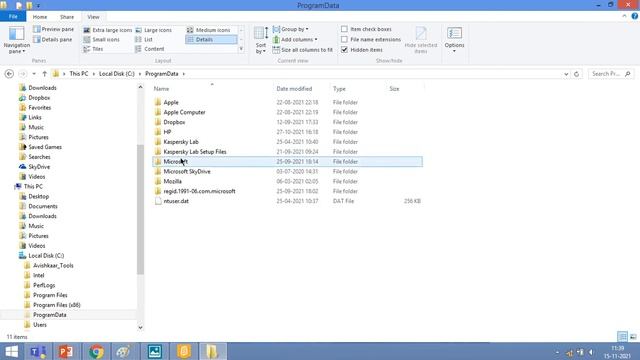Select the ntuser.dat file
This screenshot has height=360, width=640.
[x=176, y=201]
